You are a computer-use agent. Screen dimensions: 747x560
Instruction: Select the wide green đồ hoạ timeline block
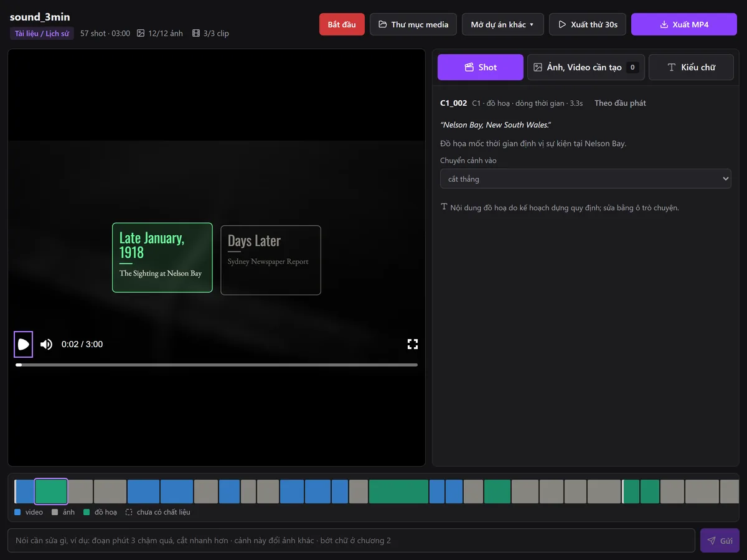(398, 491)
